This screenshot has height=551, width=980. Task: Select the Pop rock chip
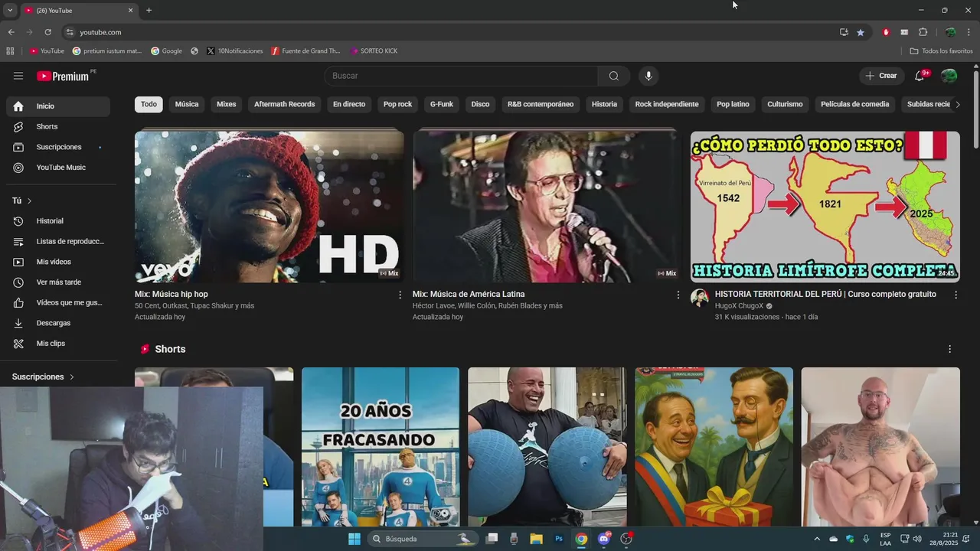pos(398,104)
